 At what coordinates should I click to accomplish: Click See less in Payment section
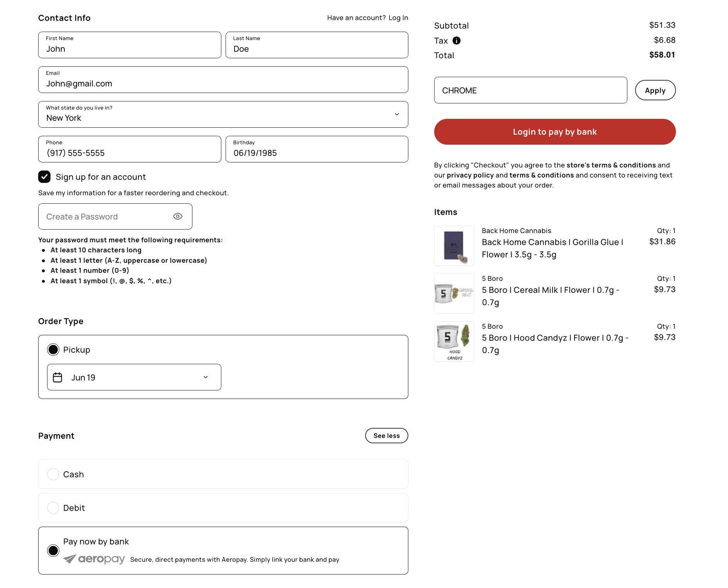[x=387, y=436]
